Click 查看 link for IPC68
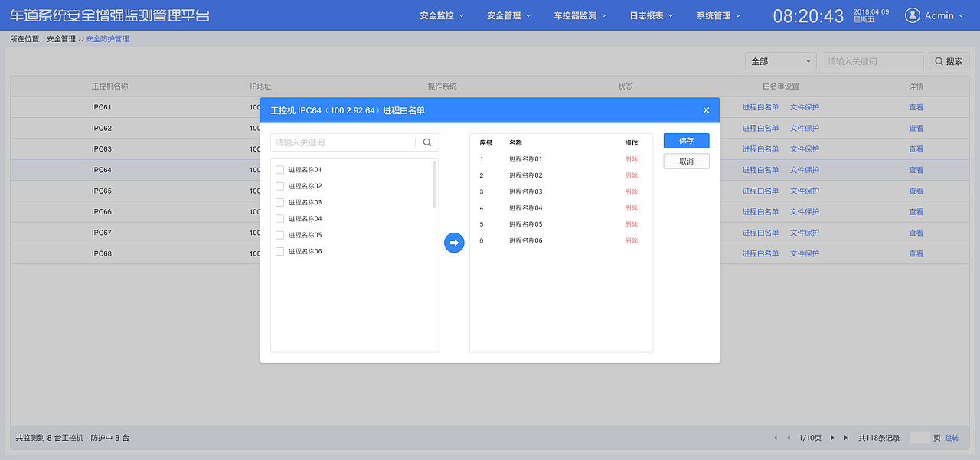The width and height of the screenshot is (980, 460). (916, 253)
